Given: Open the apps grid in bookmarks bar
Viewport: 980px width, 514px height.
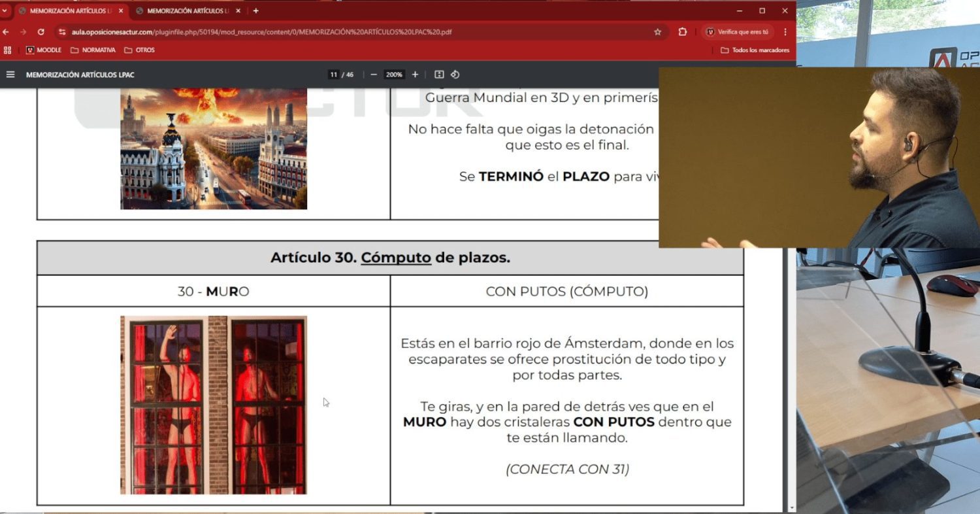Looking at the screenshot, I should [8, 50].
